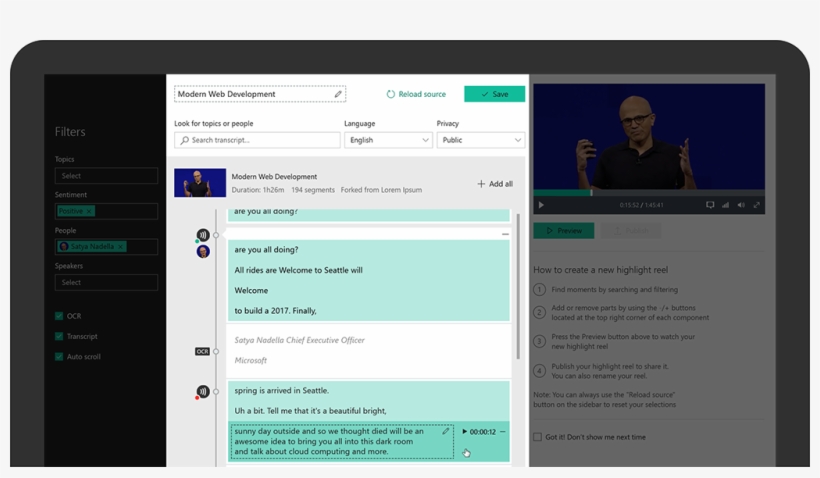Expand the Privacy dropdown
The height and width of the screenshot is (478, 820).
[480, 140]
